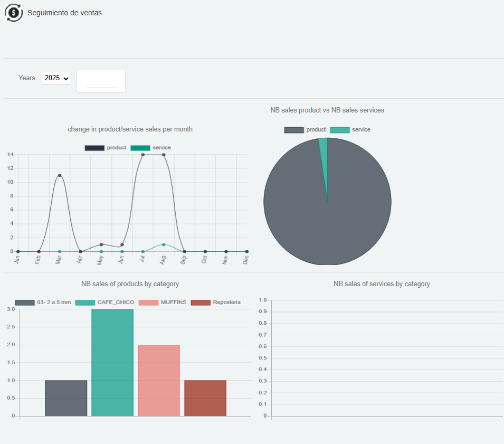Click the March product data point

(x=60, y=175)
